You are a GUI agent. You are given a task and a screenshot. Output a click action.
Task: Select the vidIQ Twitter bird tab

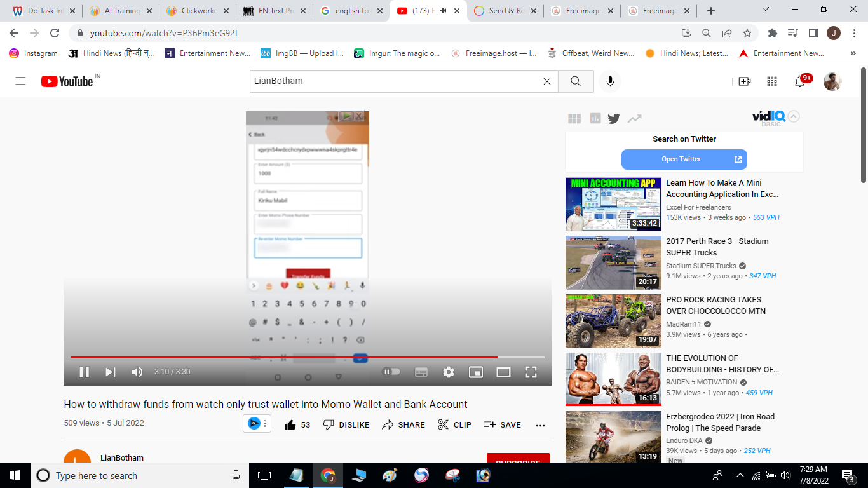(613, 118)
